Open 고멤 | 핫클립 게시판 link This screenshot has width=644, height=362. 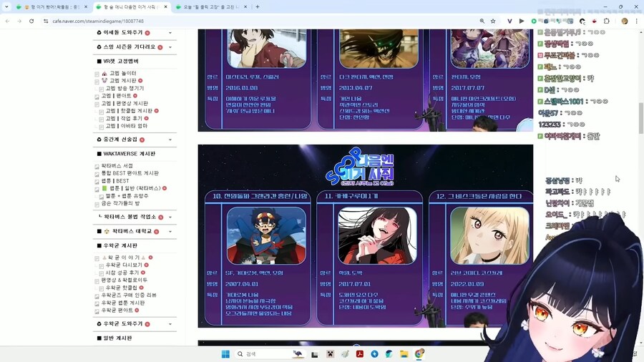tap(129, 111)
